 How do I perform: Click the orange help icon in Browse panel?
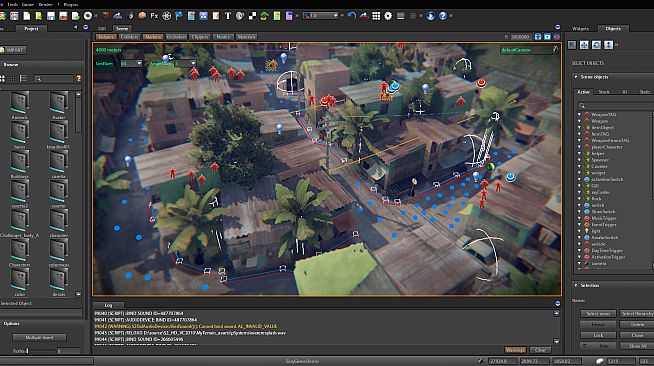[78, 78]
